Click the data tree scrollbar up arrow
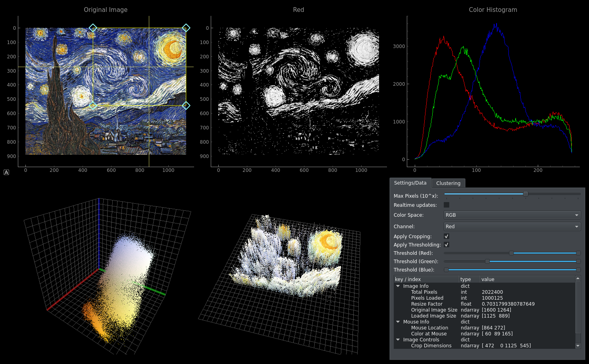The height and width of the screenshot is (364, 589). [x=578, y=279]
